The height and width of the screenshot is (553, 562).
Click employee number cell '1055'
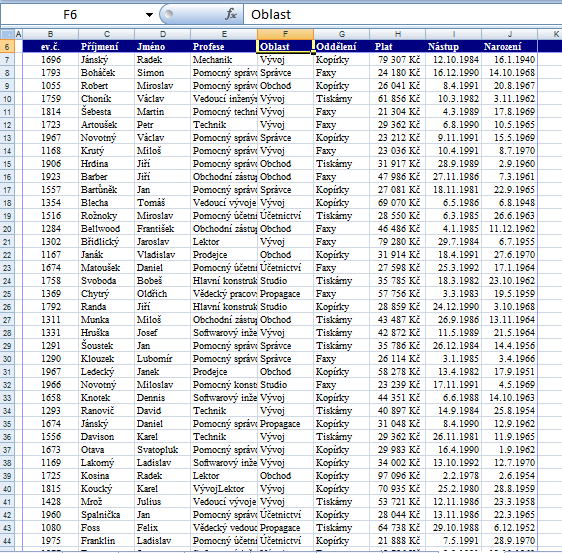50,86
